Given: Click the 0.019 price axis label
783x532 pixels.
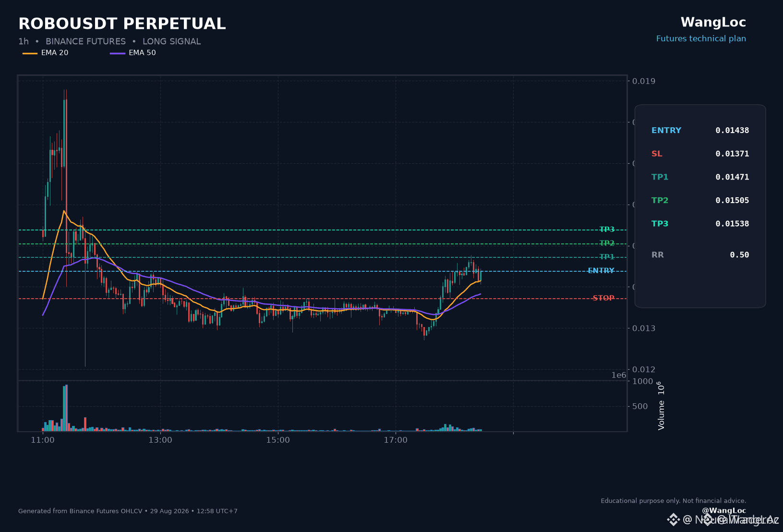Looking at the screenshot, I should (644, 81).
